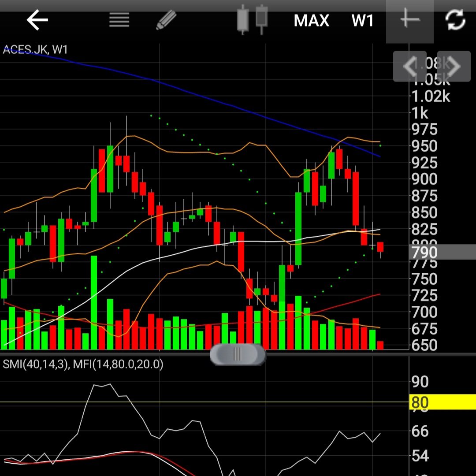Tap the yellow 80 level marker

pyautogui.click(x=443, y=402)
